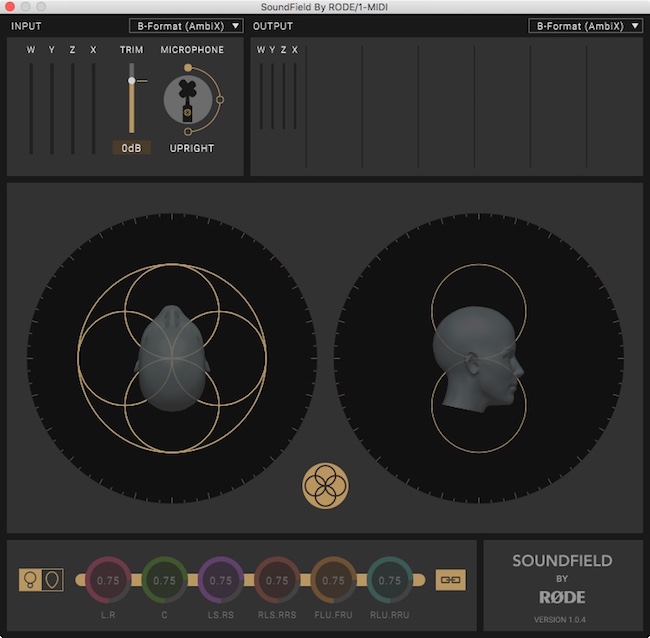
Task: Toggle the polar pattern shape switch
Action: [41, 580]
